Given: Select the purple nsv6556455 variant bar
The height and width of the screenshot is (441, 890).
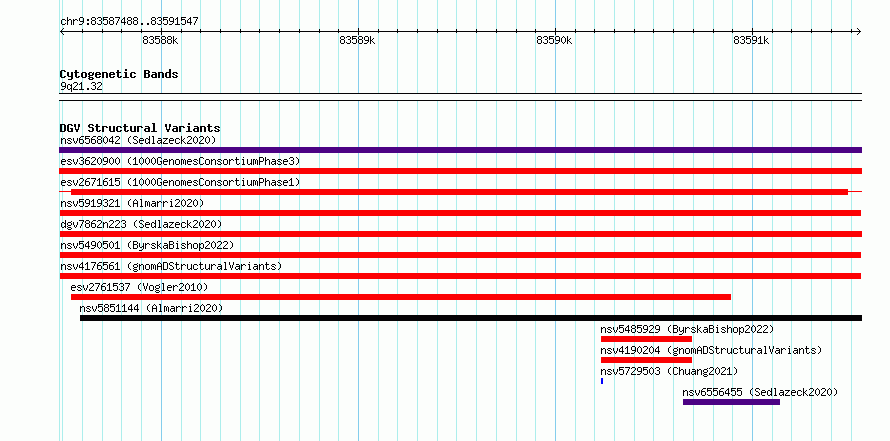Looking at the screenshot, I should tap(731, 402).
